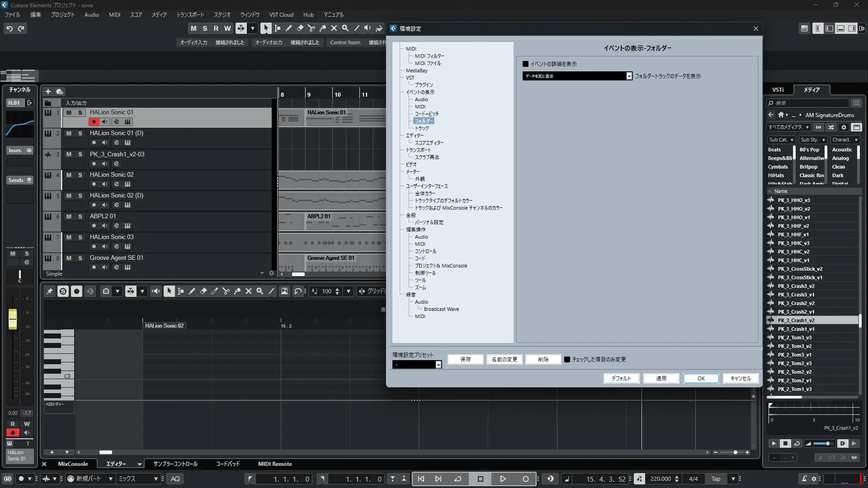The image size is (868, 488).
Task: Click the Undo arrow icon
Action: pos(9,28)
